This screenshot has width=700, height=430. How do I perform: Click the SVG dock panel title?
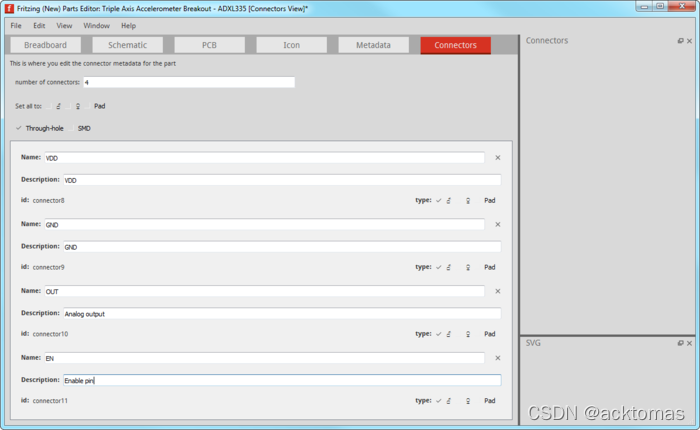point(533,343)
